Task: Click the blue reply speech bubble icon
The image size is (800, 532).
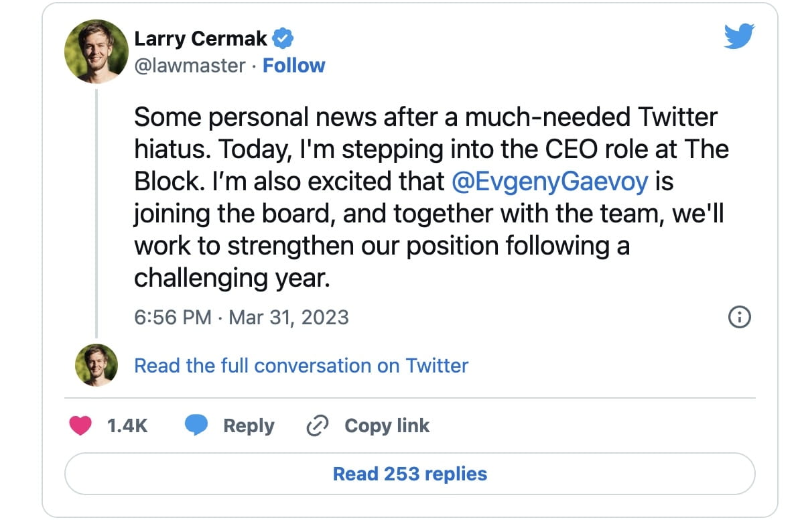Action: (x=196, y=426)
